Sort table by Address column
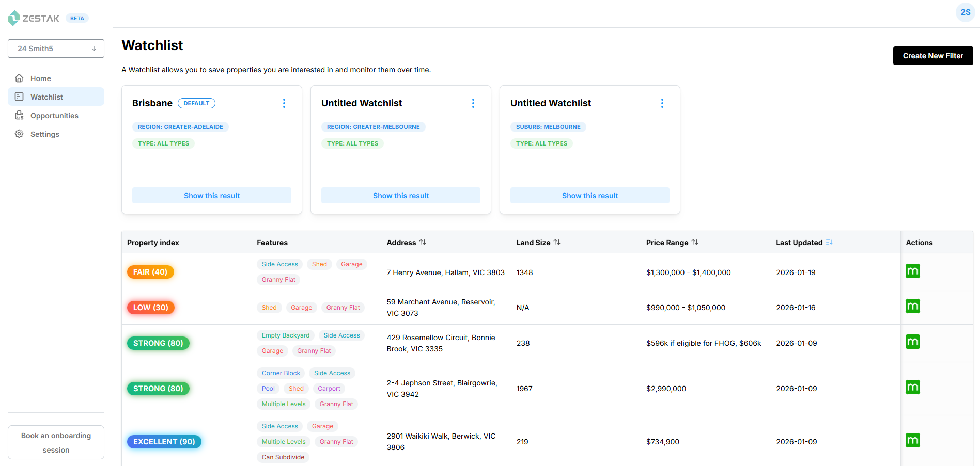Image resolution: width=980 pixels, height=466 pixels. point(423,242)
